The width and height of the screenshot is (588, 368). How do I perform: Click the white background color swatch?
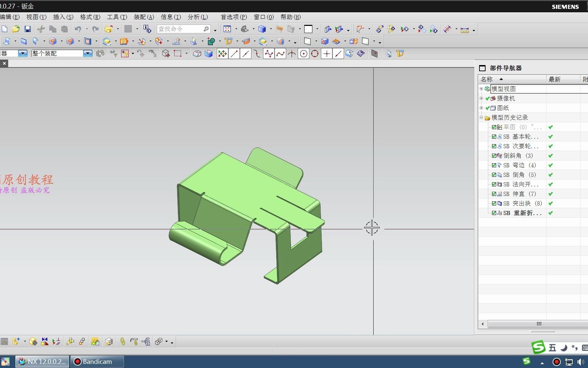pos(308,29)
